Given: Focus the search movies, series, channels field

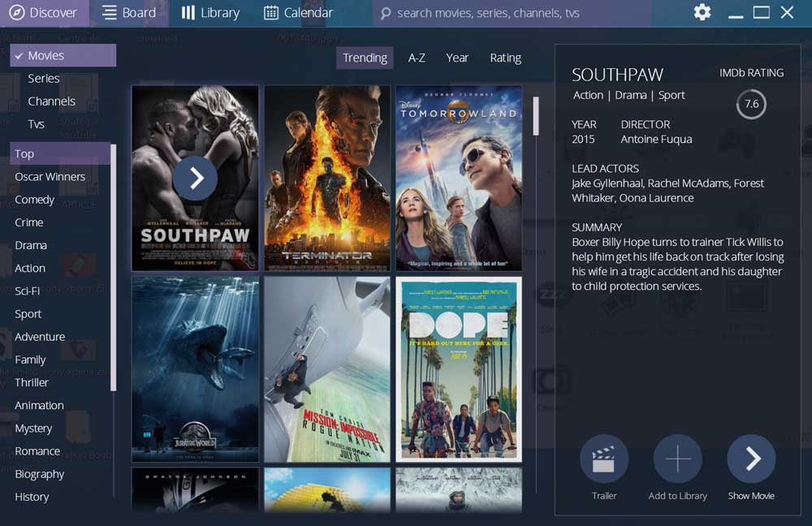Looking at the screenshot, I should [512, 14].
